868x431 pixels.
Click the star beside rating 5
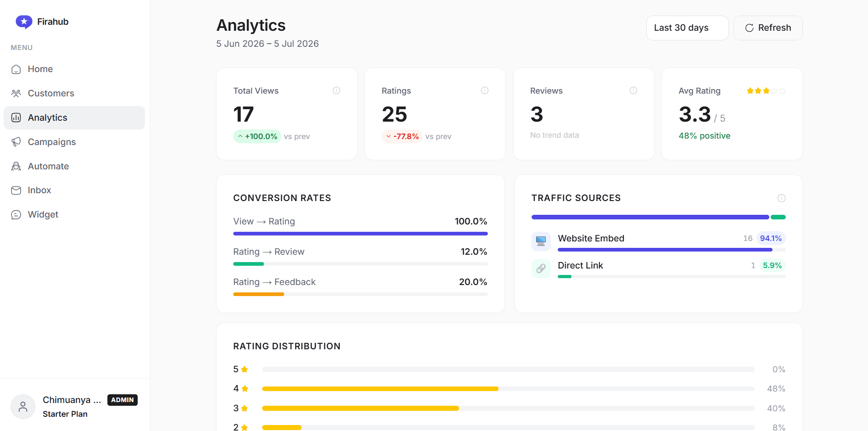[245, 369]
